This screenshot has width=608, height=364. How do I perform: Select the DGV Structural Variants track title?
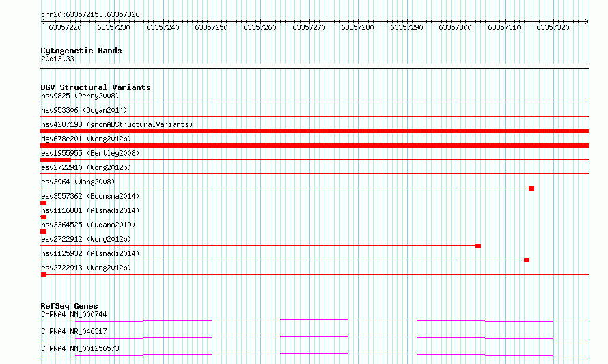[96, 87]
